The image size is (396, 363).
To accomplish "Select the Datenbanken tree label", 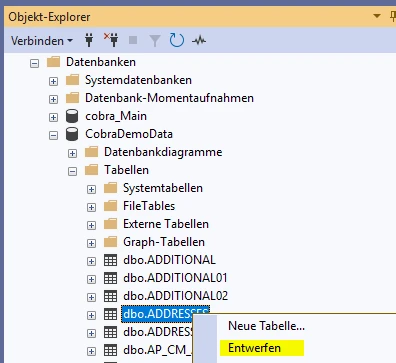I will tap(101, 62).
